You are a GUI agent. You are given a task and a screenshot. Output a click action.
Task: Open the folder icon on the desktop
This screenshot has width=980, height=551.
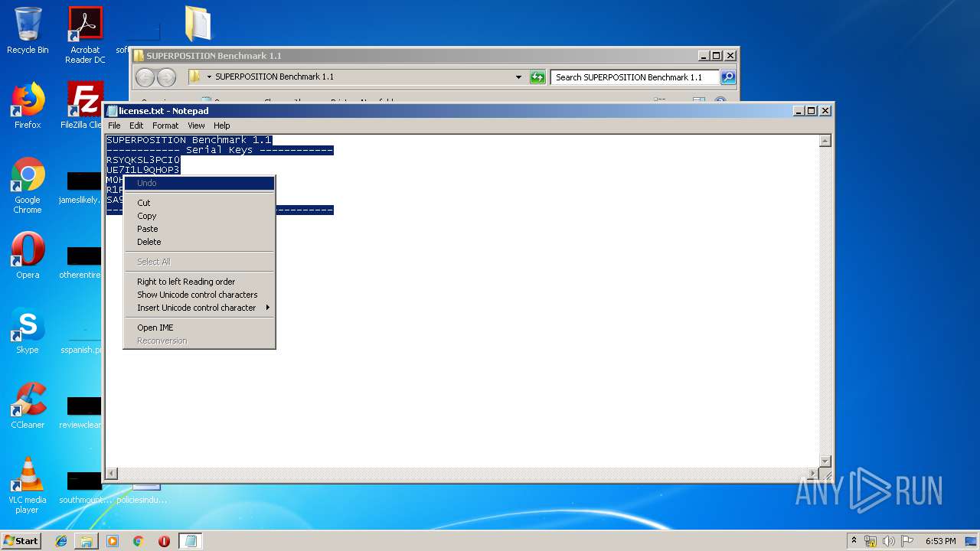(x=198, y=24)
